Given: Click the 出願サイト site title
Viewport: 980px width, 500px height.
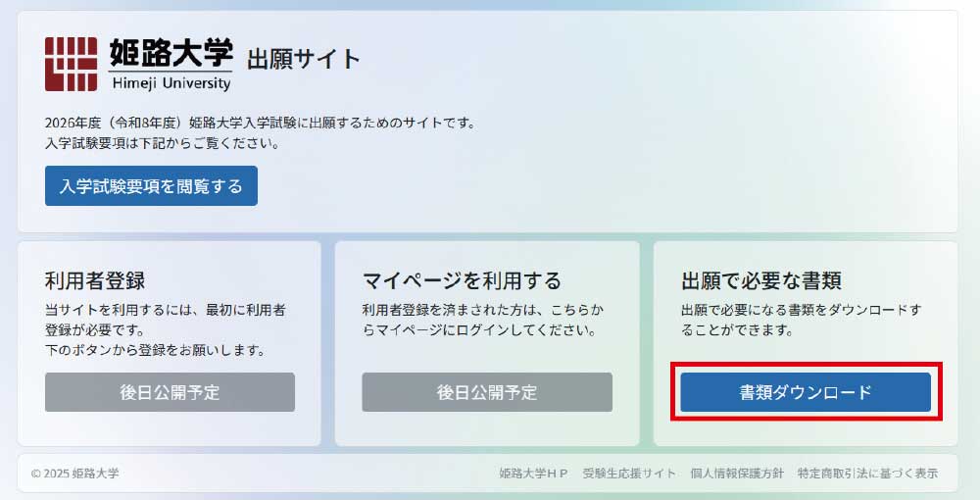Looking at the screenshot, I should 303,60.
